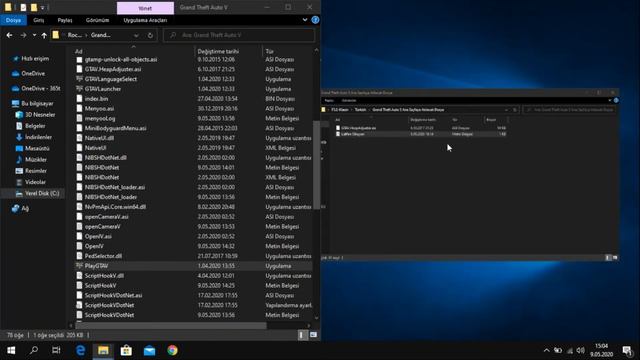Click the Yönet contextual tab
640x360 pixels.
coord(145,8)
